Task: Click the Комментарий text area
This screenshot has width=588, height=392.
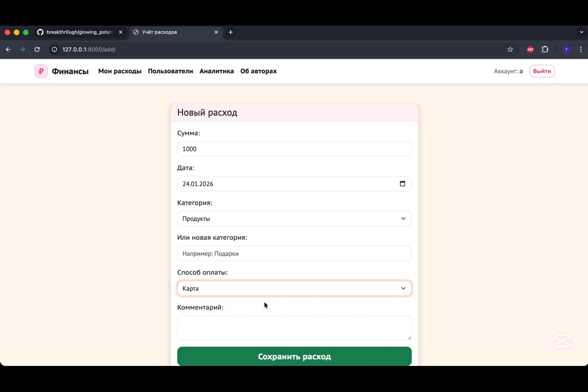Action: pyautogui.click(x=294, y=328)
